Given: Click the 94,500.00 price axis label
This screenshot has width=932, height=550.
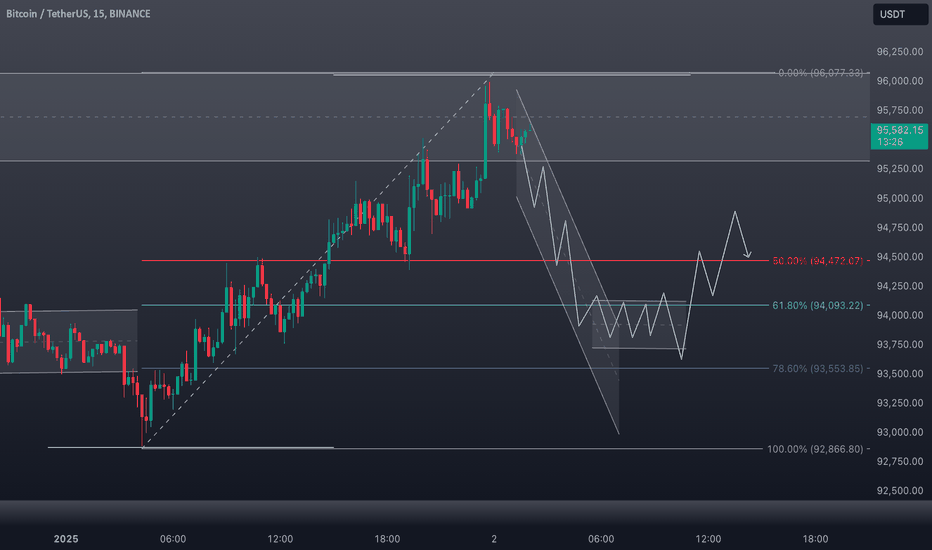Looking at the screenshot, I should pos(899,257).
